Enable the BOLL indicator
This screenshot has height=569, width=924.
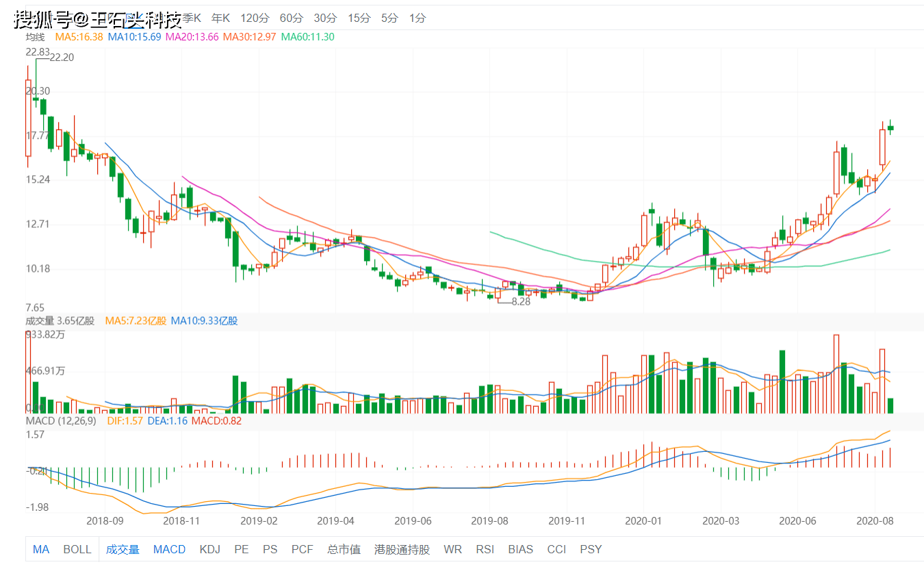click(x=77, y=549)
